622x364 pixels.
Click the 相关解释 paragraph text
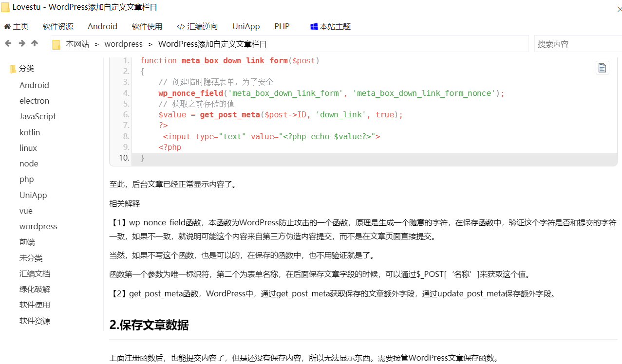(x=125, y=203)
